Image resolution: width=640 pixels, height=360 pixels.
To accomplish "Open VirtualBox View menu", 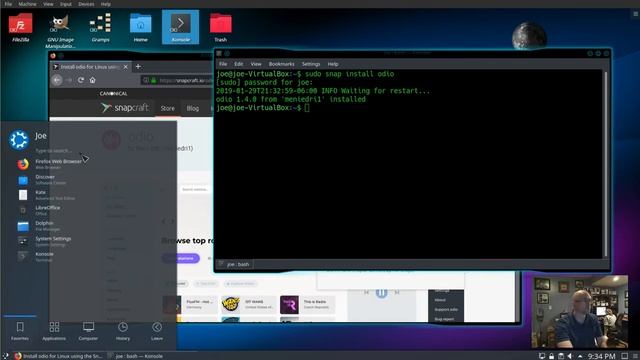I will point(48,4).
